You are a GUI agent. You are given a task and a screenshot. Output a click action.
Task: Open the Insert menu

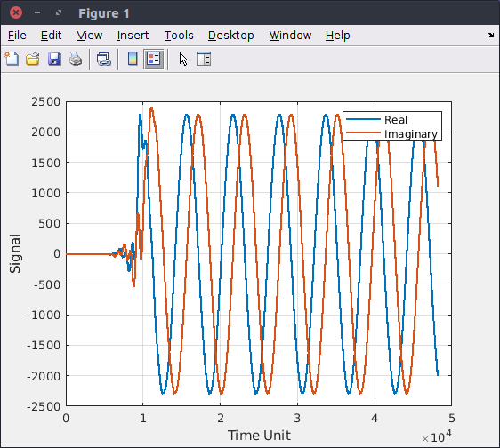(133, 36)
